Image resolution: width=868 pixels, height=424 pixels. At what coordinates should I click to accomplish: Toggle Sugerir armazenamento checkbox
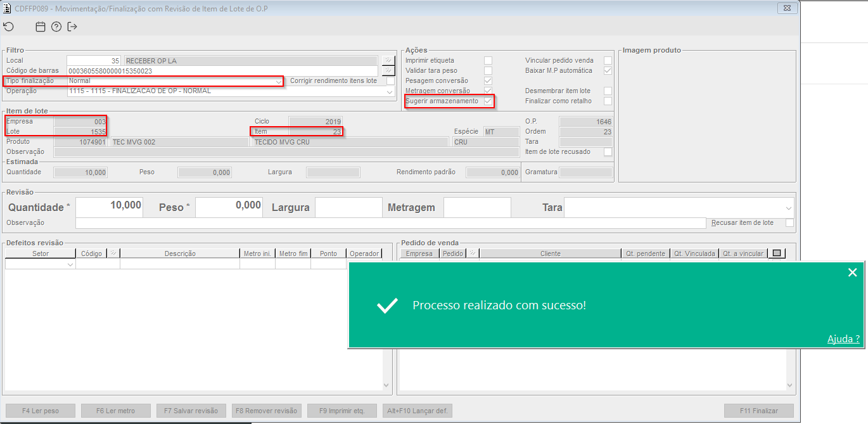click(x=488, y=101)
